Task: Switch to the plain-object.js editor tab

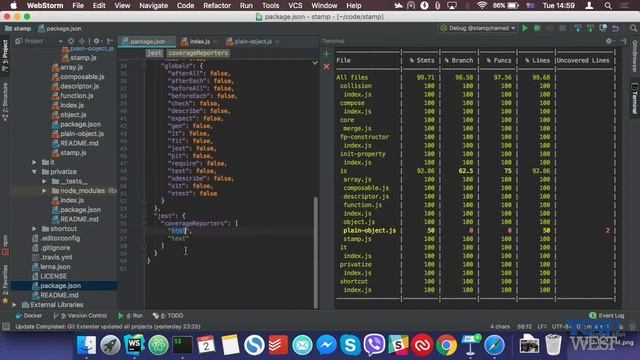Action: (252, 41)
